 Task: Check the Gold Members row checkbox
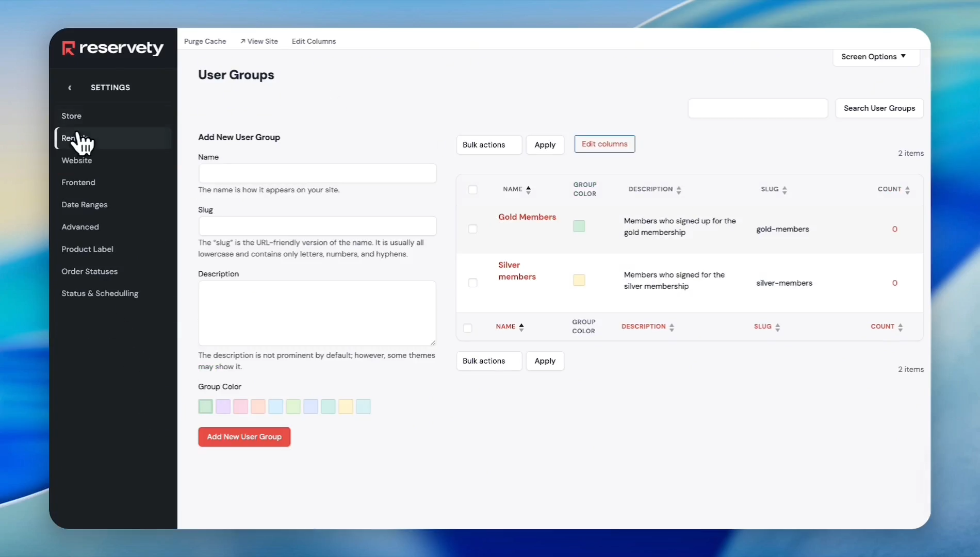[472, 229]
